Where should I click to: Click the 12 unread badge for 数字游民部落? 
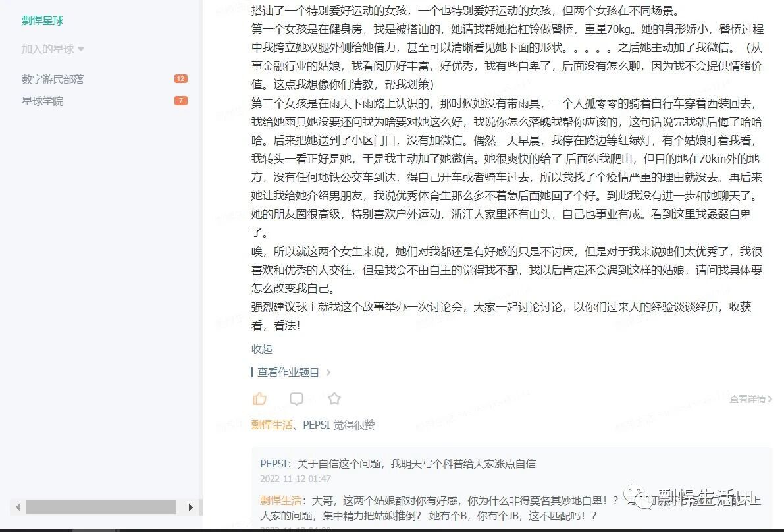(x=180, y=78)
